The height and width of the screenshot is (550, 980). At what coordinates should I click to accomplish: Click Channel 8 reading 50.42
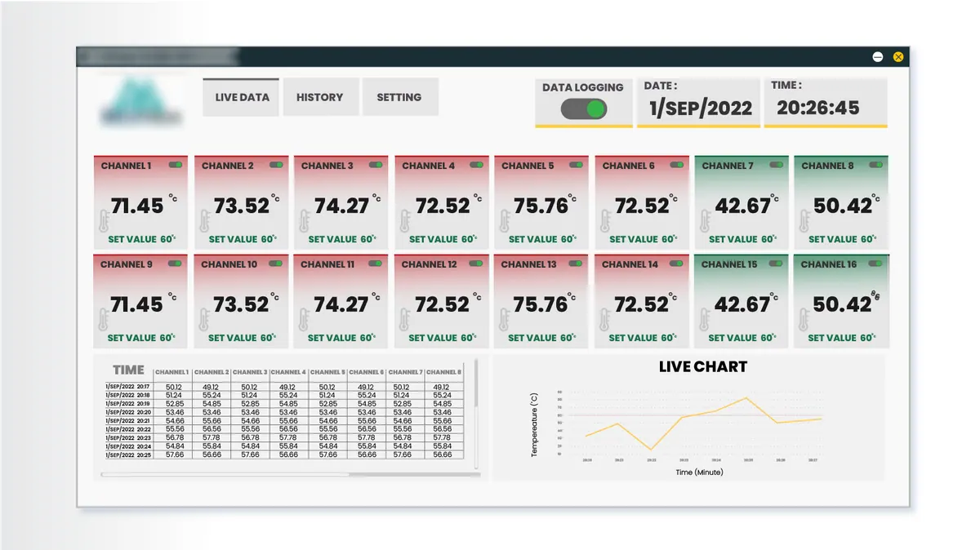[843, 206]
